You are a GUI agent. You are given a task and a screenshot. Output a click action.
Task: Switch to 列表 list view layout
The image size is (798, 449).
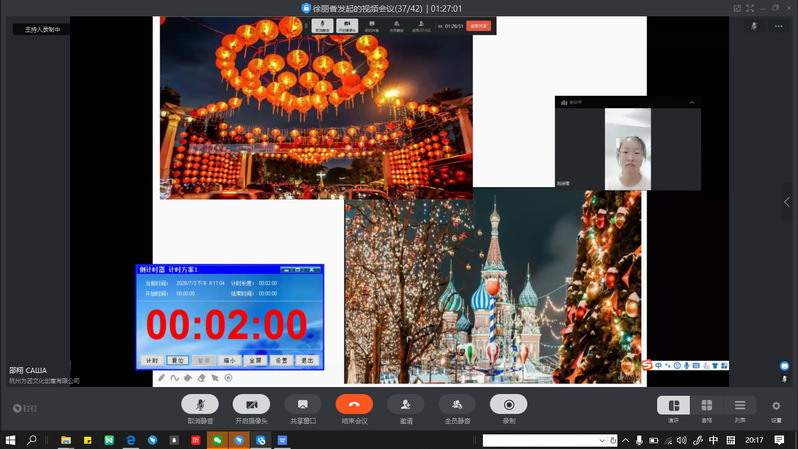(x=739, y=405)
